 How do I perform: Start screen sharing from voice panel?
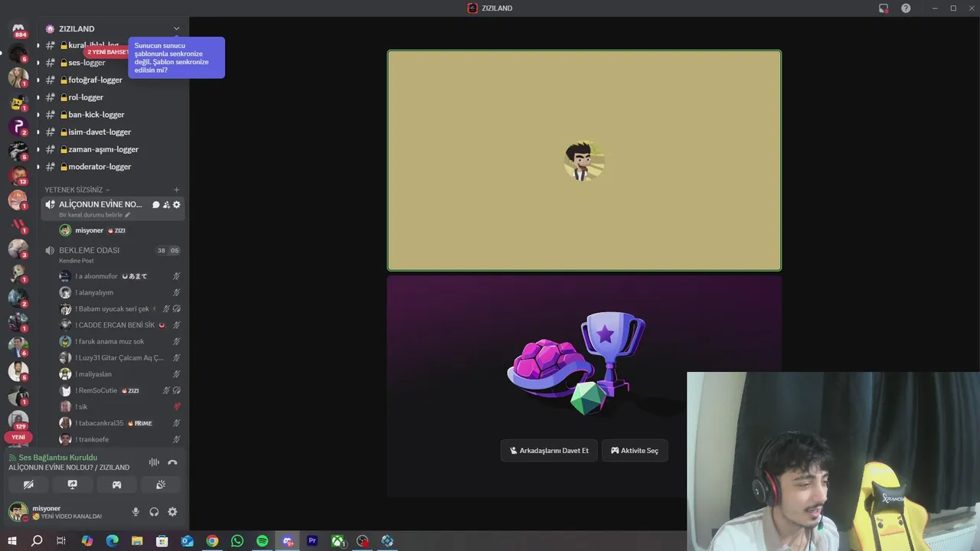click(73, 484)
